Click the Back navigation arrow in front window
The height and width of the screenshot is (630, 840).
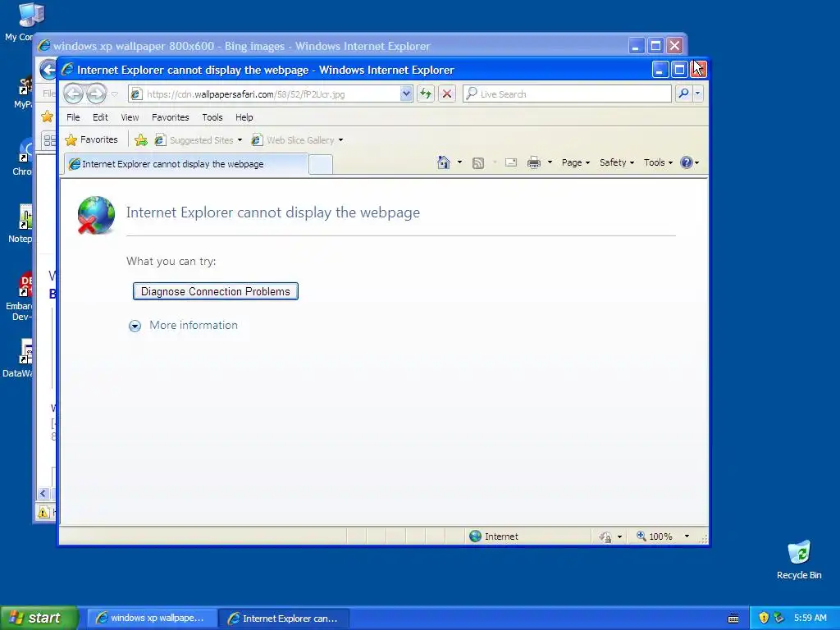click(x=73, y=94)
